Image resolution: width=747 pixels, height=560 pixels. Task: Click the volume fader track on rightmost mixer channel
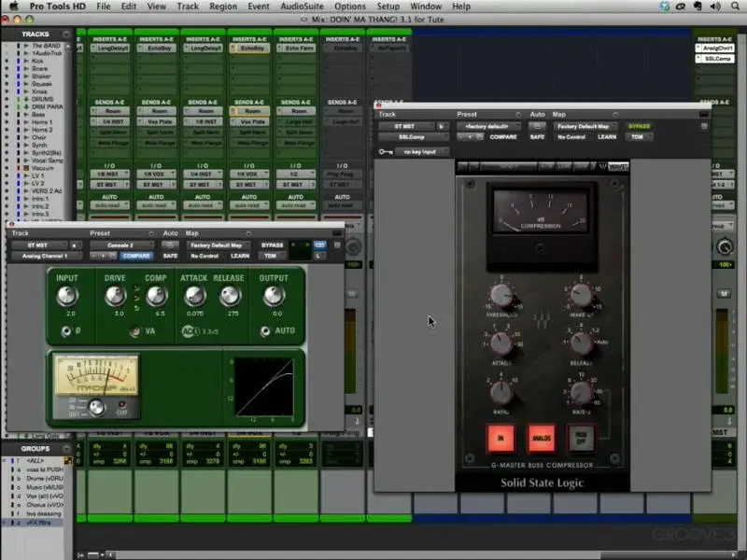[722, 352]
